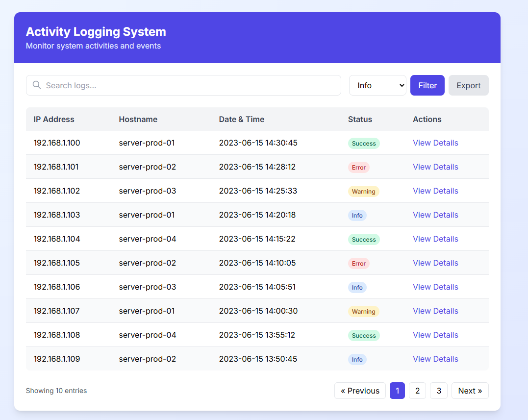The width and height of the screenshot is (528, 420).
Task: View Details for 192.168.1.107
Action: tap(435, 311)
